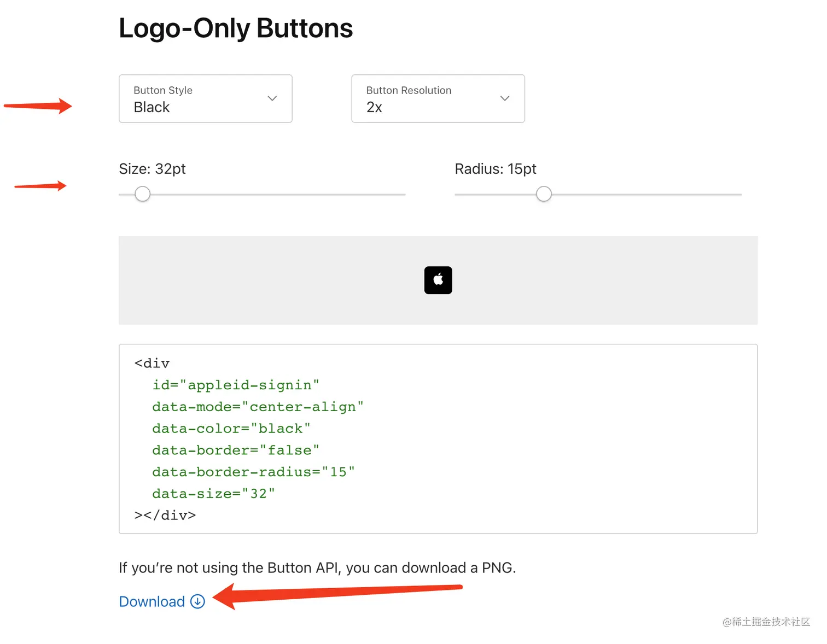Click the far right end of Size slider track
The height and width of the screenshot is (644, 827).
point(403,195)
